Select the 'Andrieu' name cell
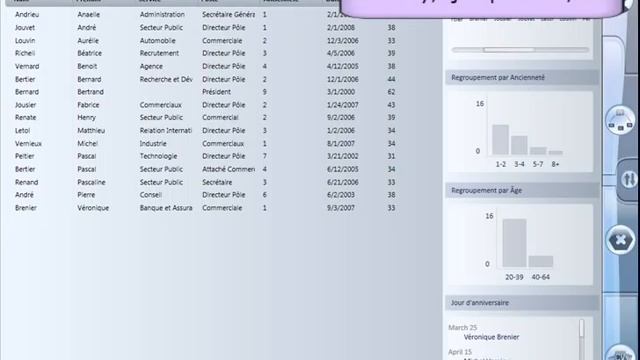Image resolution: width=640 pixels, height=360 pixels. [27, 14]
